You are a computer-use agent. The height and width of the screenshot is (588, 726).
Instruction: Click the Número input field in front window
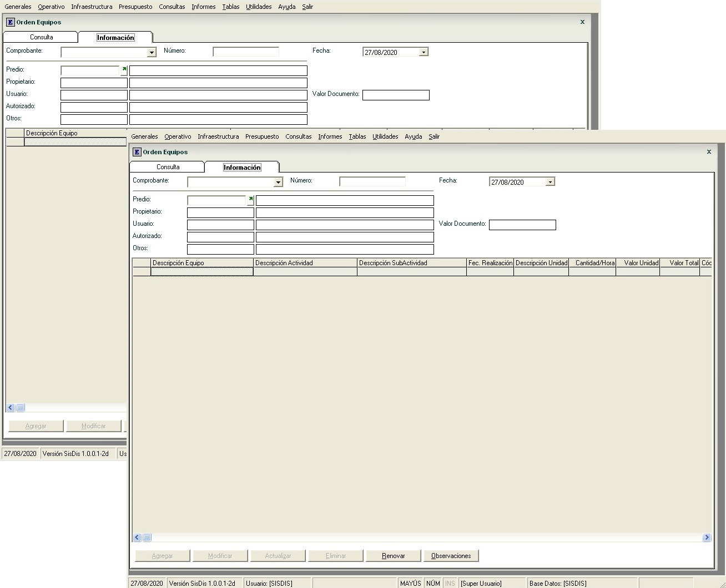(372, 181)
